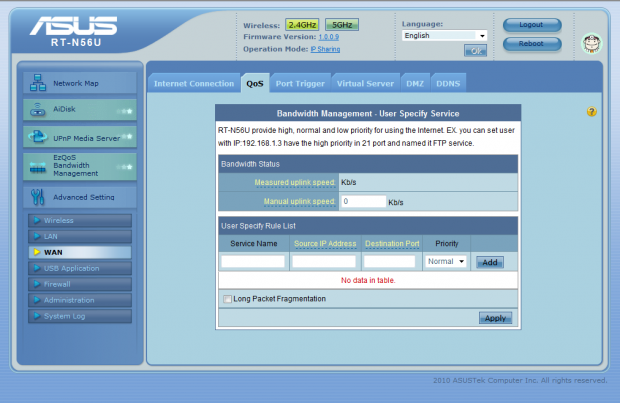Open the Priority Normal dropdown
This screenshot has width=620, height=403.
[446, 261]
